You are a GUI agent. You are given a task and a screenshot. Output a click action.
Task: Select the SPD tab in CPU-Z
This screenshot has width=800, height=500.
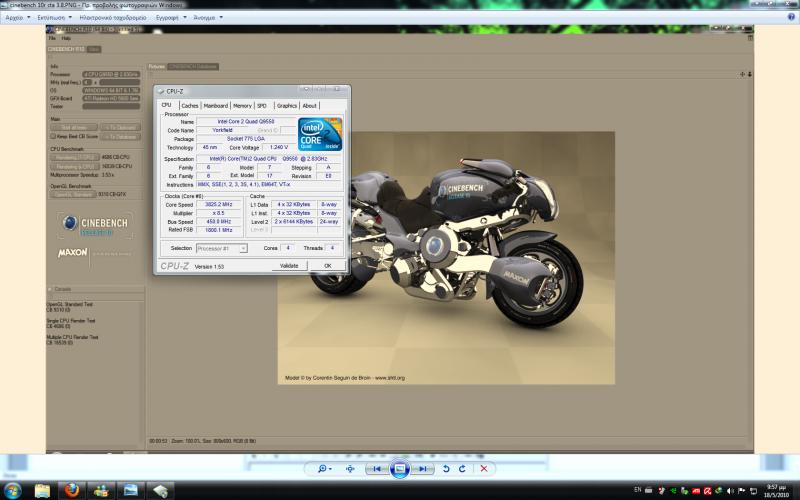[x=262, y=106]
